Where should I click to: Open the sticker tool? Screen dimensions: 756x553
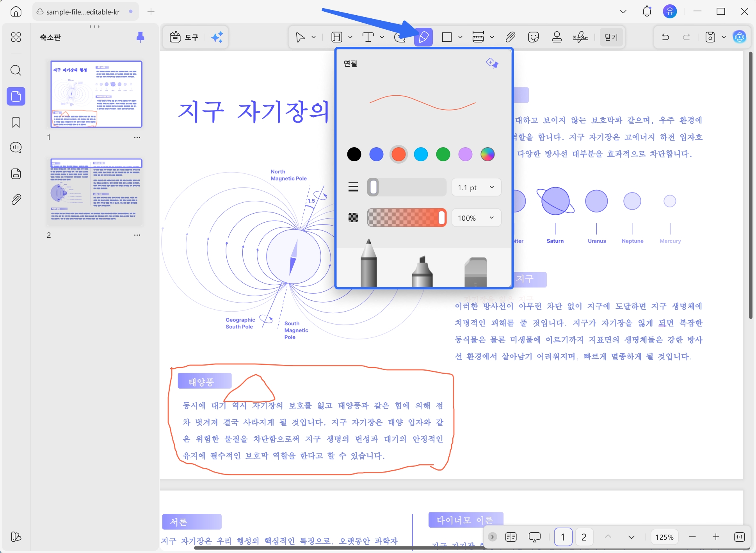(x=534, y=37)
